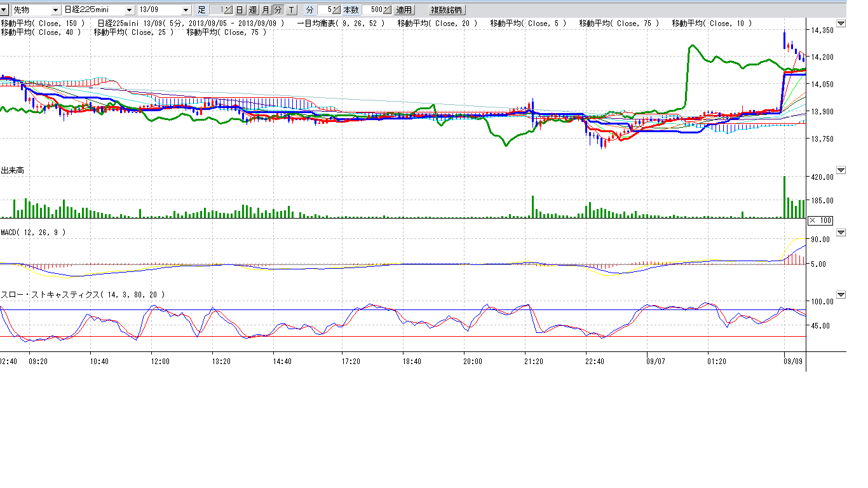
Task: Switch to monthly (月) chart interval
Action: 266,10
